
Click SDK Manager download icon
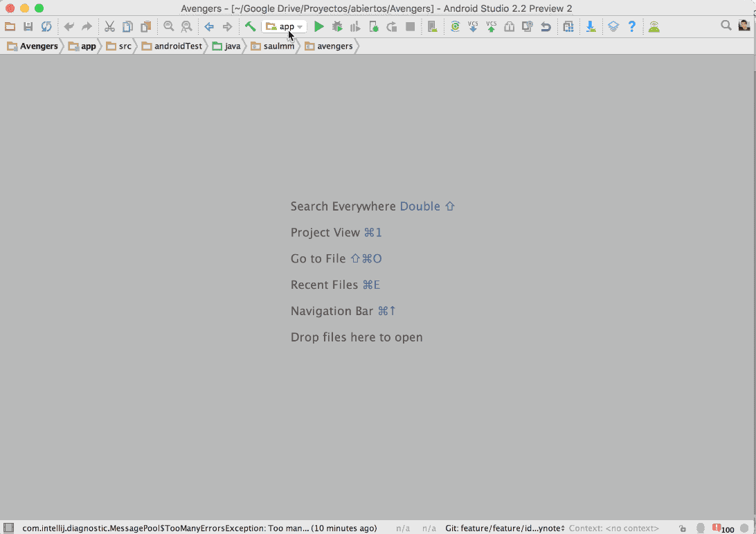591,26
